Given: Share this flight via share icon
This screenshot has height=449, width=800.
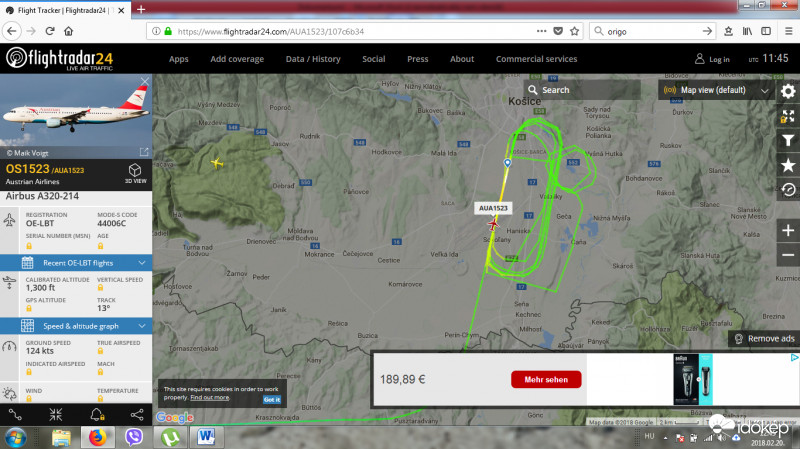Looking at the screenshot, I should [x=137, y=415].
